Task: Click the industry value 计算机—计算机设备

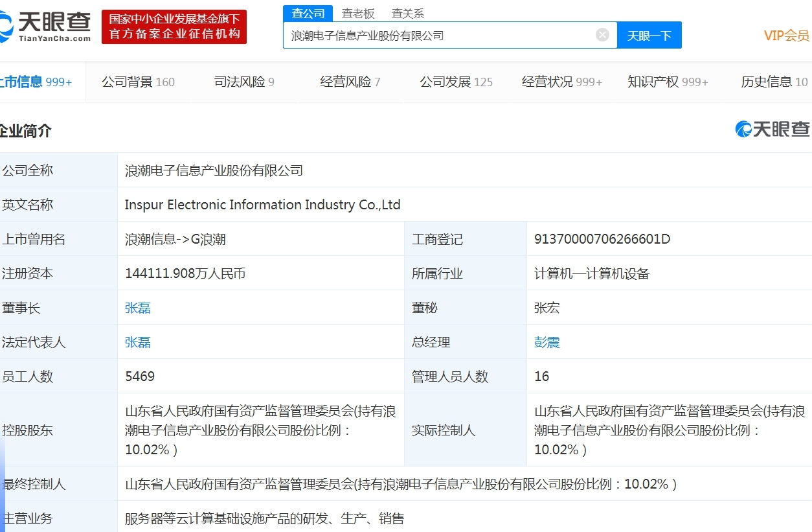Action: point(592,273)
